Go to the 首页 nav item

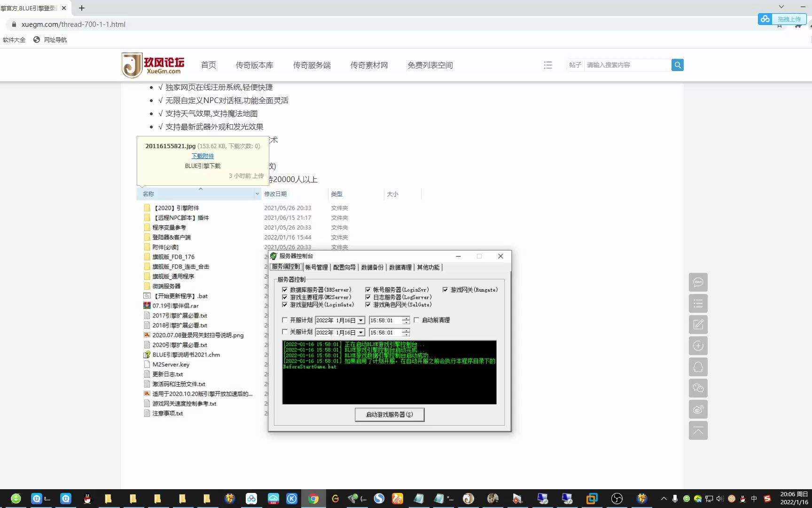coord(209,65)
